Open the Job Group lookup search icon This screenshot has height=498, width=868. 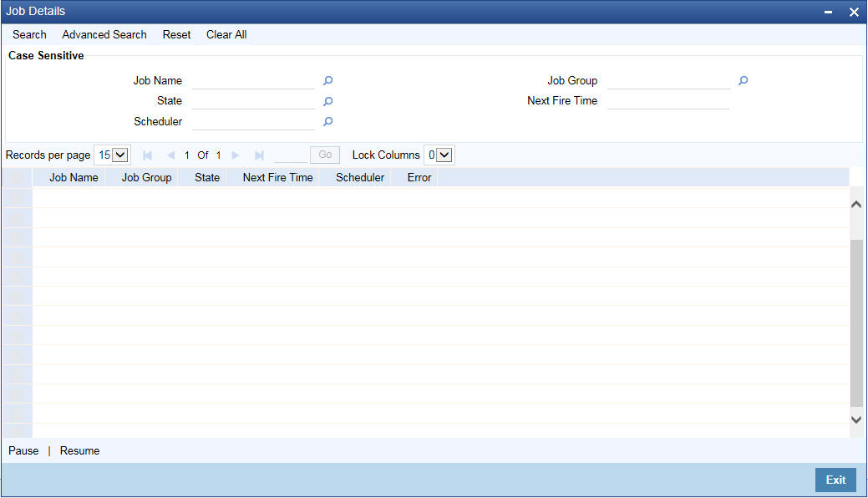743,81
